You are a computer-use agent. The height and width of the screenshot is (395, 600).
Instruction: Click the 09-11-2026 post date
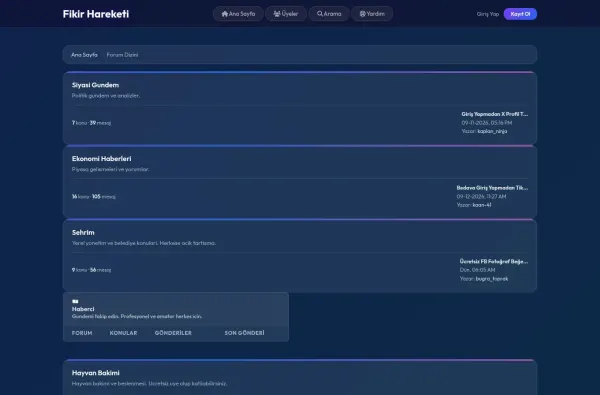[x=486, y=123]
